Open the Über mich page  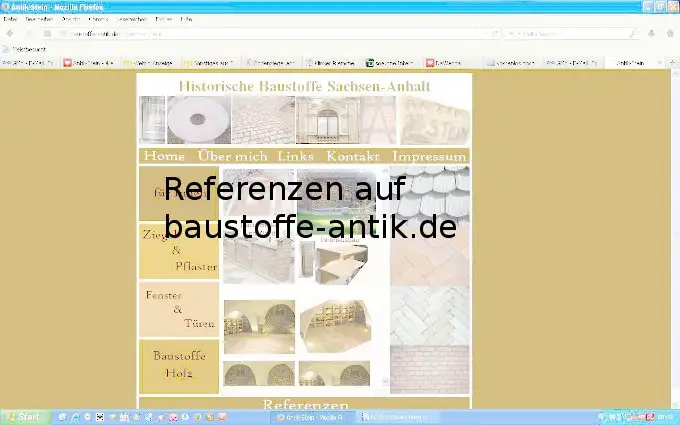pos(232,156)
